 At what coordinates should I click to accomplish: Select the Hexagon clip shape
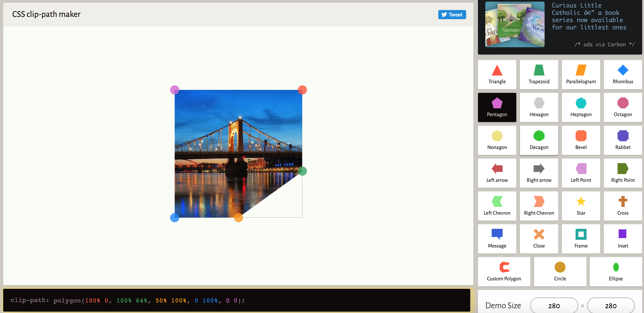point(539,107)
